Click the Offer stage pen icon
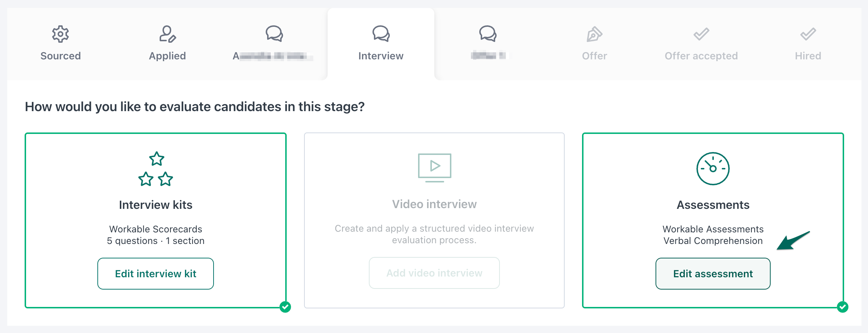Viewport: 868px width, 333px height. [594, 34]
